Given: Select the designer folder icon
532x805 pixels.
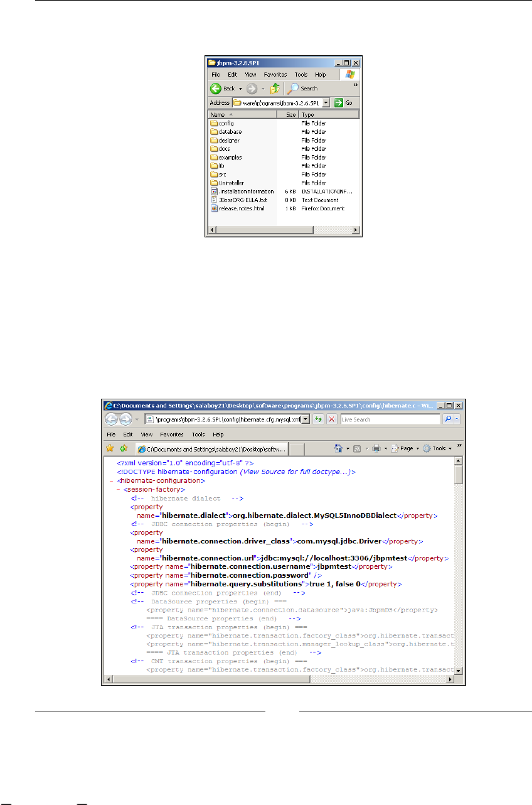Looking at the screenshot, I should click(214, 140).
